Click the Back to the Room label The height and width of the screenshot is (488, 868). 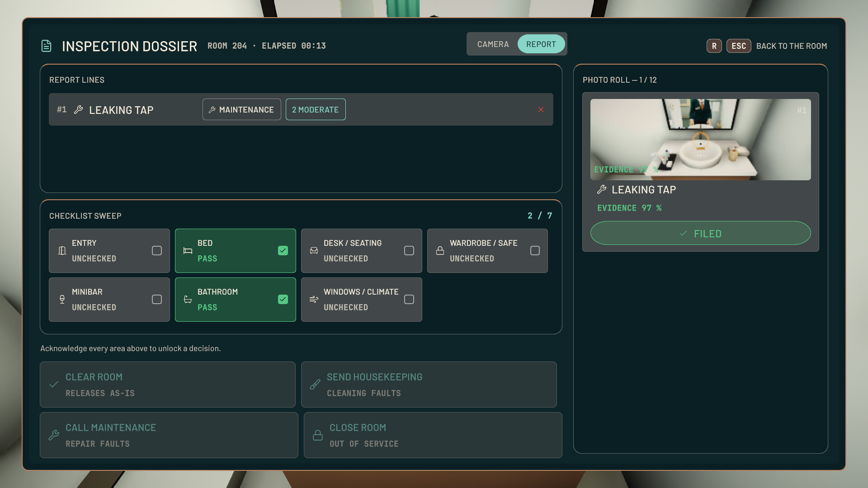click(792, 46)
